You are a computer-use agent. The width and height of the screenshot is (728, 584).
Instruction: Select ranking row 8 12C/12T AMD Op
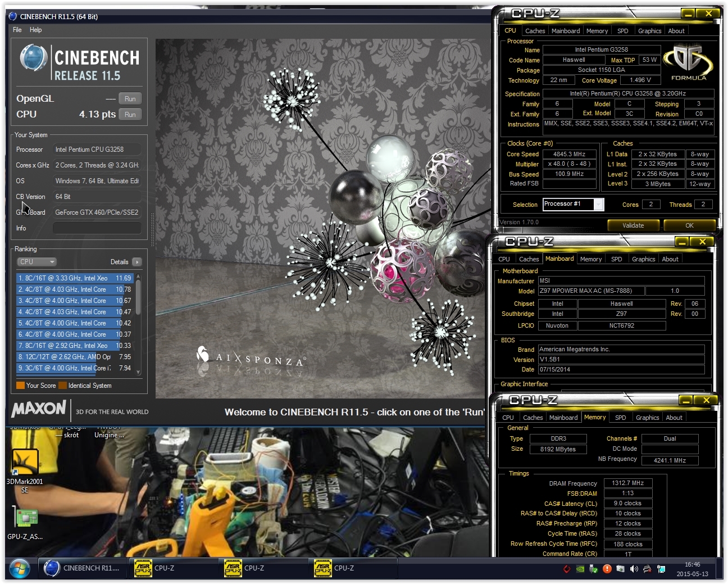point(74,357)
